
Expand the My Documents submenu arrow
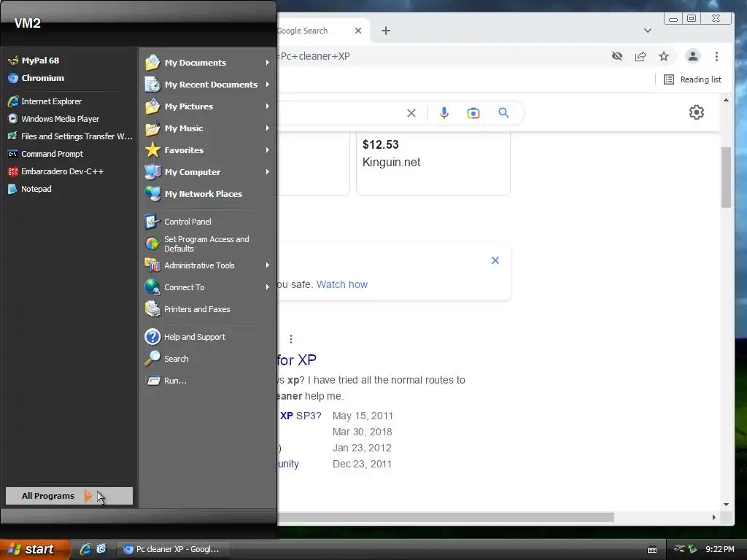click(x=267, y=63)
